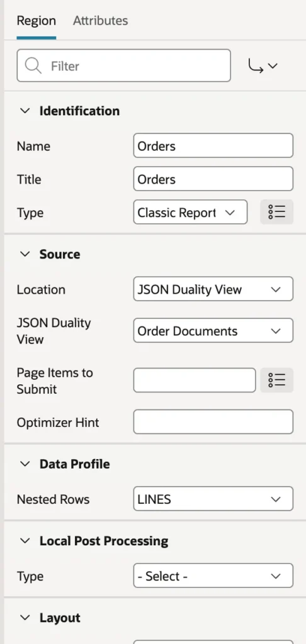Edit the Name field containing Orders
This screenshot has height=644, width=306.
213,146
